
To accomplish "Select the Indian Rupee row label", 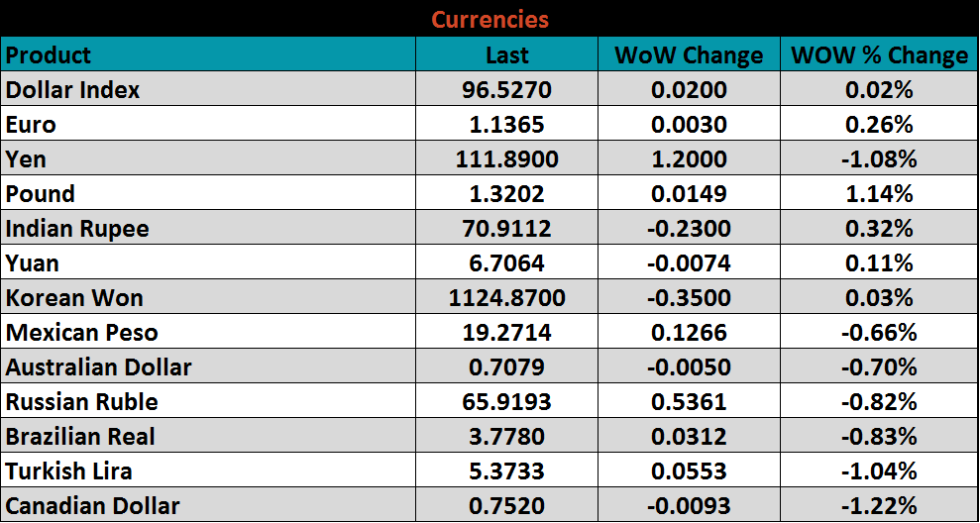I will [77, 229].
